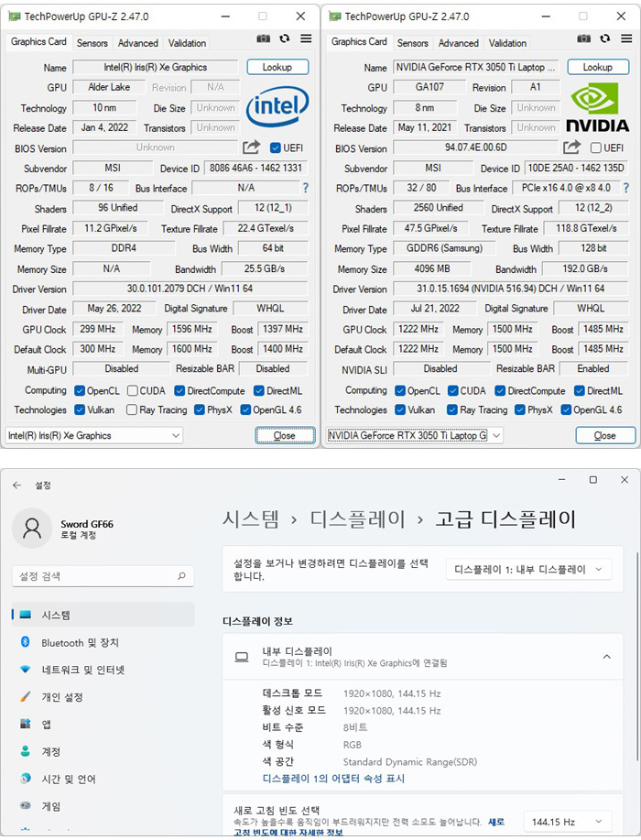The height and width of the screenshot is (840, 641).
Task: Open Bluetooth 및 장치 settings
Action: [103, 642]
